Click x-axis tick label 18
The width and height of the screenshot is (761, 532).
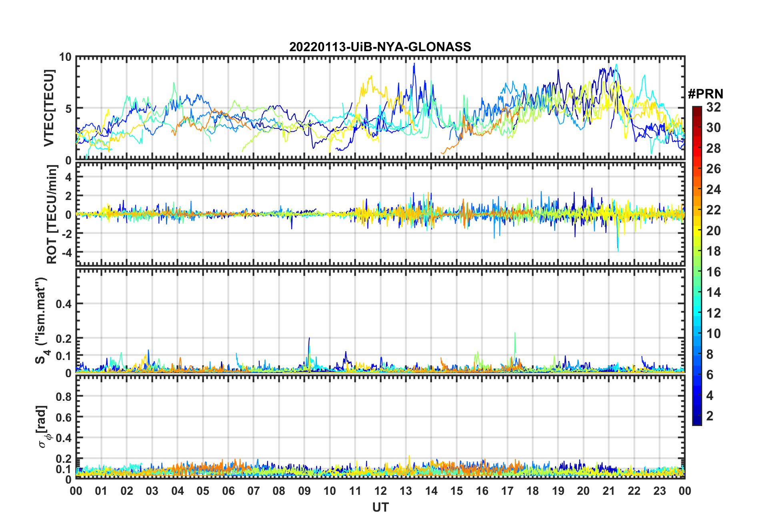(533, 491)
